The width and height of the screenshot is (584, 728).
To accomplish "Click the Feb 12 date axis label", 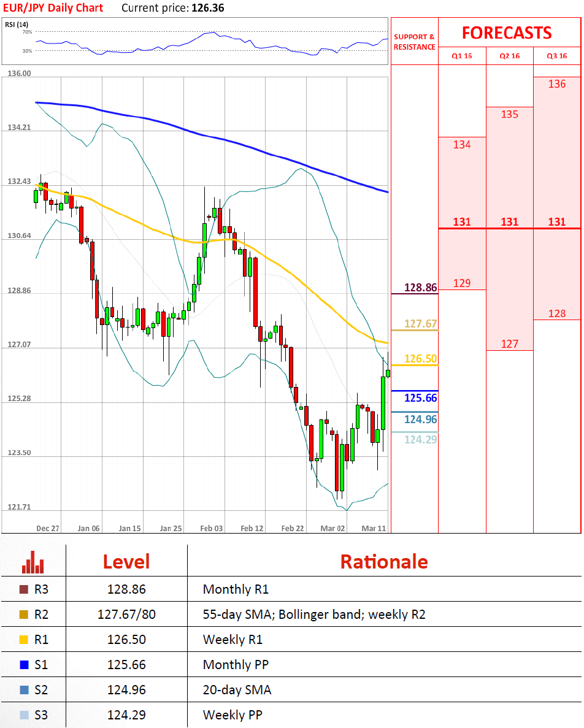I will pos(252,528).
